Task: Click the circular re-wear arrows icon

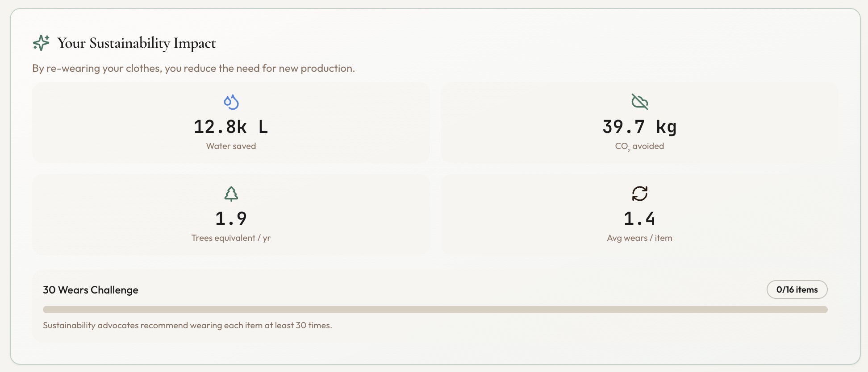Action: [x=639, y=194]
